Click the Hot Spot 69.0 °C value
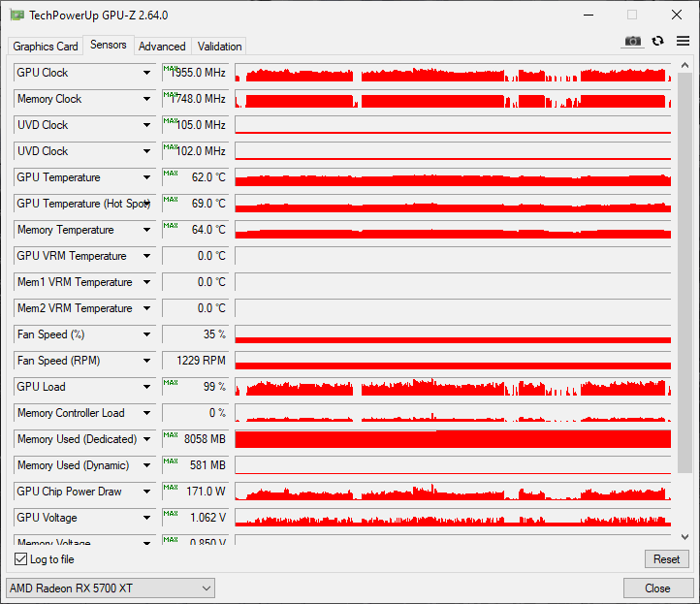 (x=196, y=204)
